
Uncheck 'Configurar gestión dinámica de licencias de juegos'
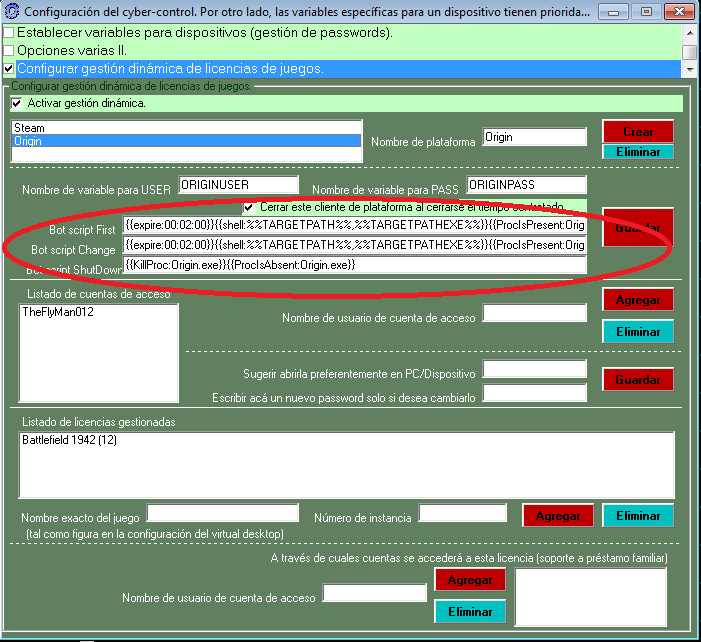[9, 69]
